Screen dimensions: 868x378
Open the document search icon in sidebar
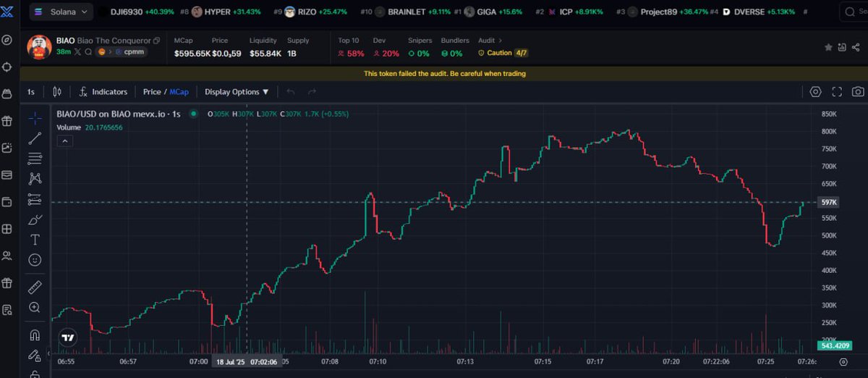point(7,310)
